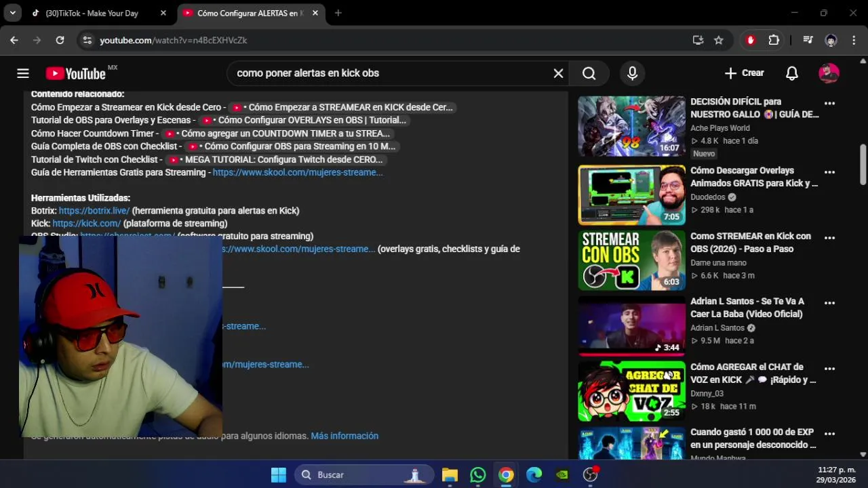Open Cómo Descargar Overlays video thumbnail

tap(631, 195)
